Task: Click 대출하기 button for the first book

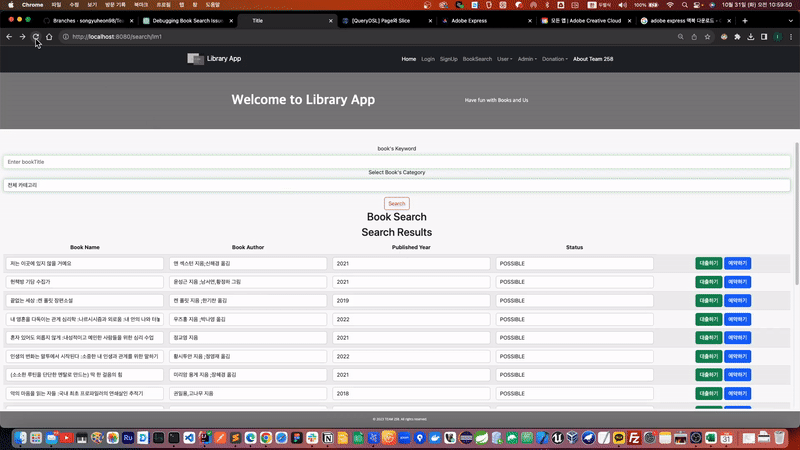Action: [x=707, y=264]
